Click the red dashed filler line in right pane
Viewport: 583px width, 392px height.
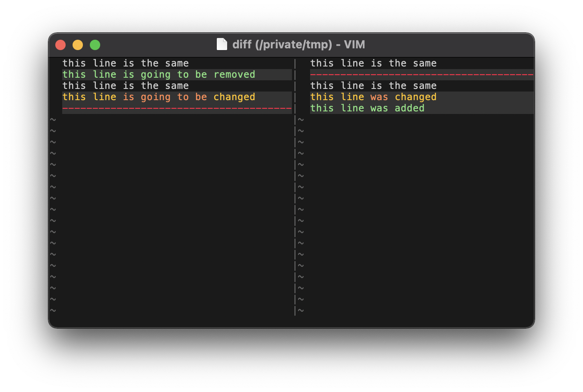[422, 74]
